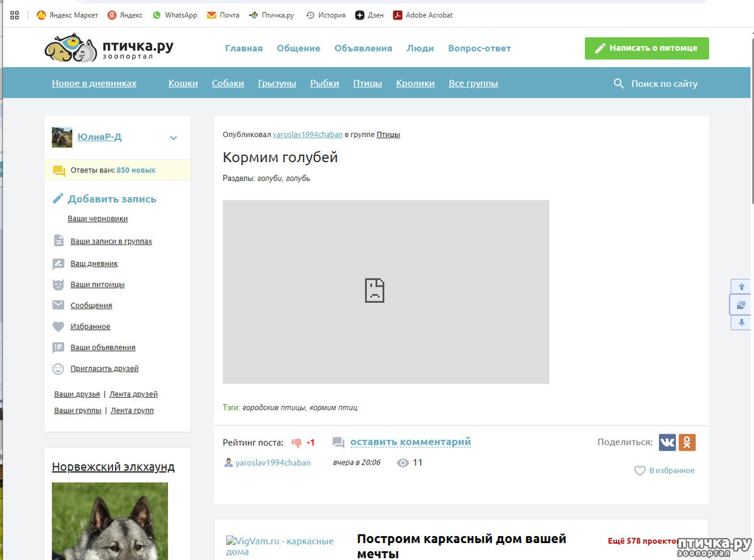Click ЮлияР-Д profile avatar
Image resolution: width=754 pixels, height=560 pixels.
pos(62,137)
